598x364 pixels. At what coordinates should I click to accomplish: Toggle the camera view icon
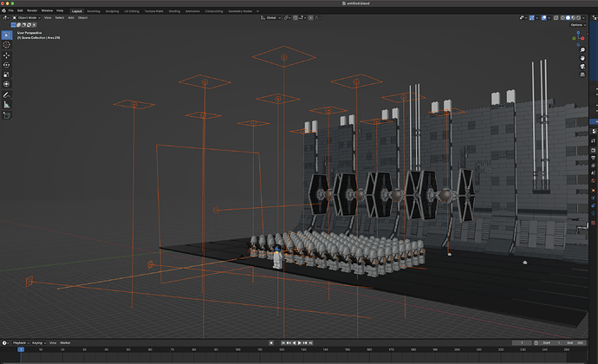[582, 66]
